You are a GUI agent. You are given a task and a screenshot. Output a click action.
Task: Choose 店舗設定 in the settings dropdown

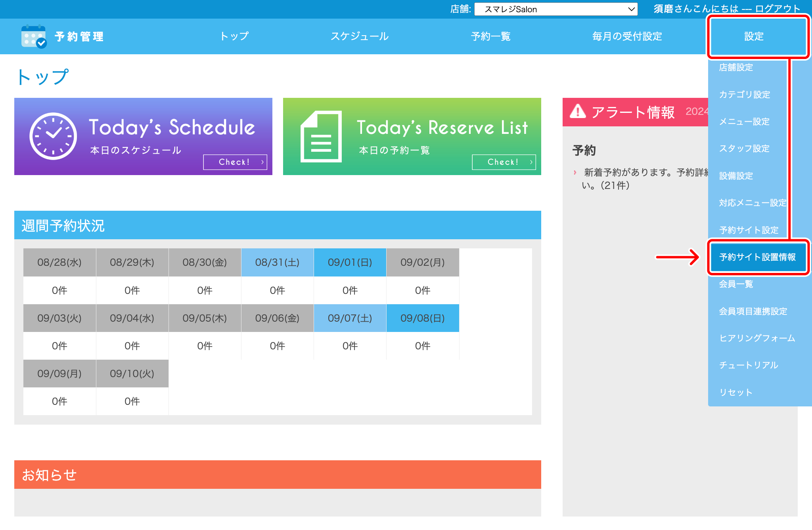pyautogui.click(x=736, y=67)
